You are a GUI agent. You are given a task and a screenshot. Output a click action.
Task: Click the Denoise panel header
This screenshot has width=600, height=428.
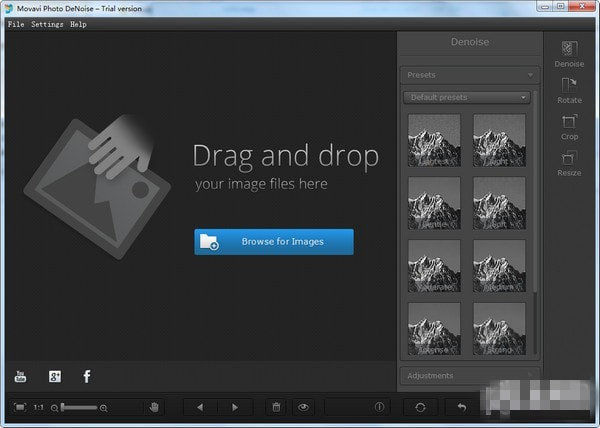470,42
